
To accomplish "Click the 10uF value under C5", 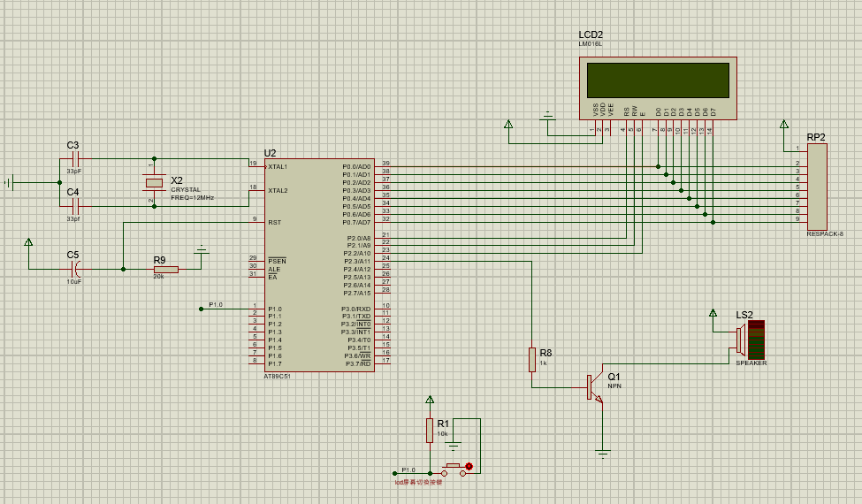I will tap(74, 281).
